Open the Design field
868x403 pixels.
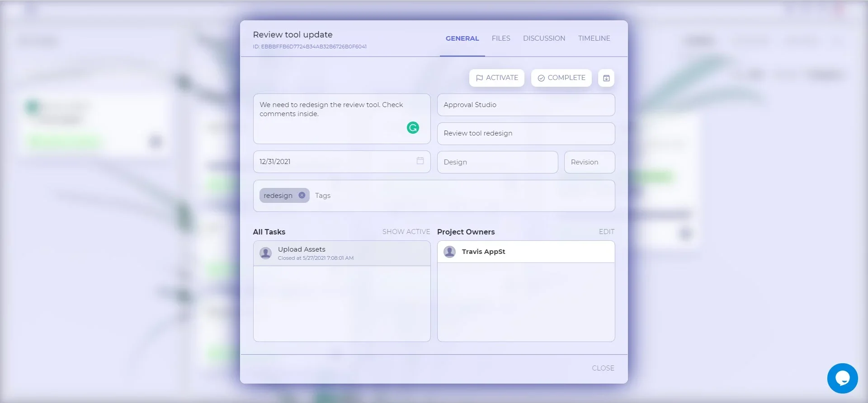click(497, 162)
